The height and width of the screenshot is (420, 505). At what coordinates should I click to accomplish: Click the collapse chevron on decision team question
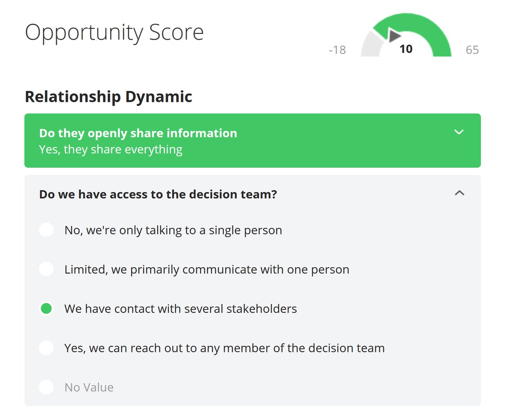(x=459, y=193)
